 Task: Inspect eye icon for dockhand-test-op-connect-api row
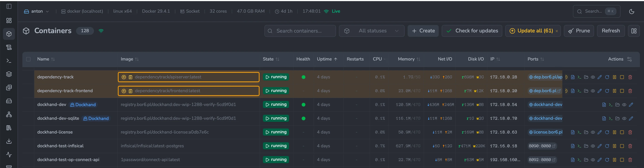pyautogui.click(x=593, y=160)
